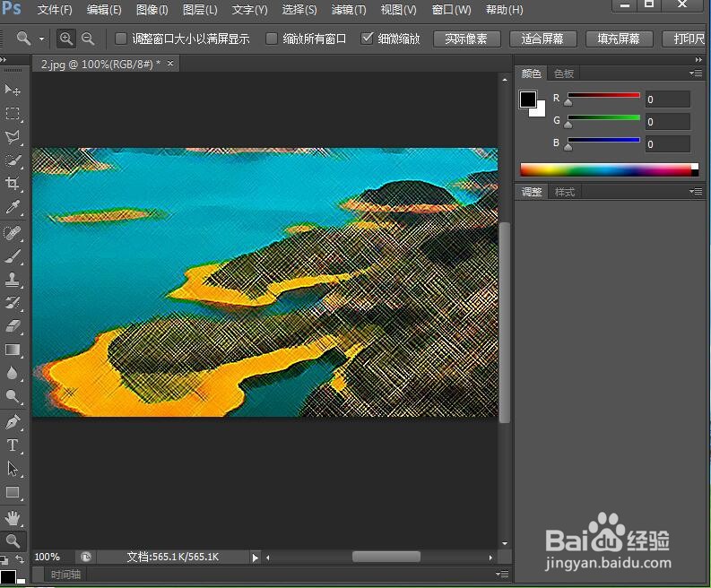Expand the status bar document info arrow

[256, 558]
